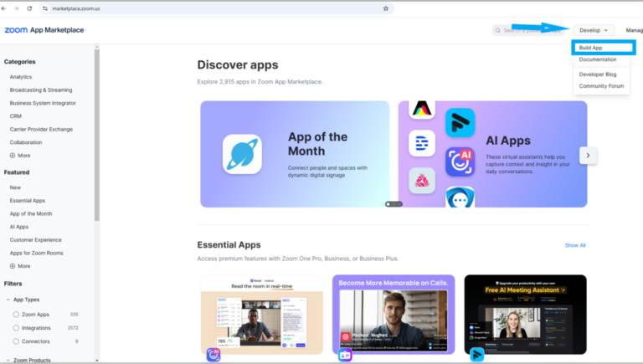Click the search magnifier icon
This screenshot has height=364, width=643.
pos(498,30)
